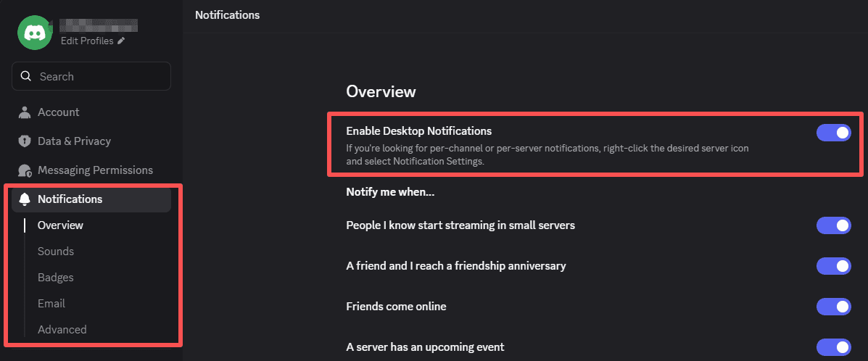This screenshot has width=868, height=361.
Task: Go to the Sounds subsection
Action: tap(55, 252)
